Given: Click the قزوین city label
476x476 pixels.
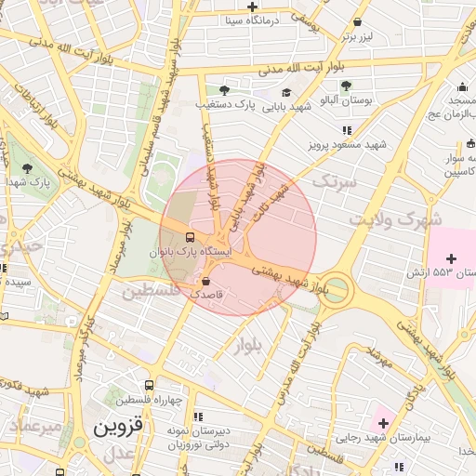Looking at the screenshot, I should point(118,427).
